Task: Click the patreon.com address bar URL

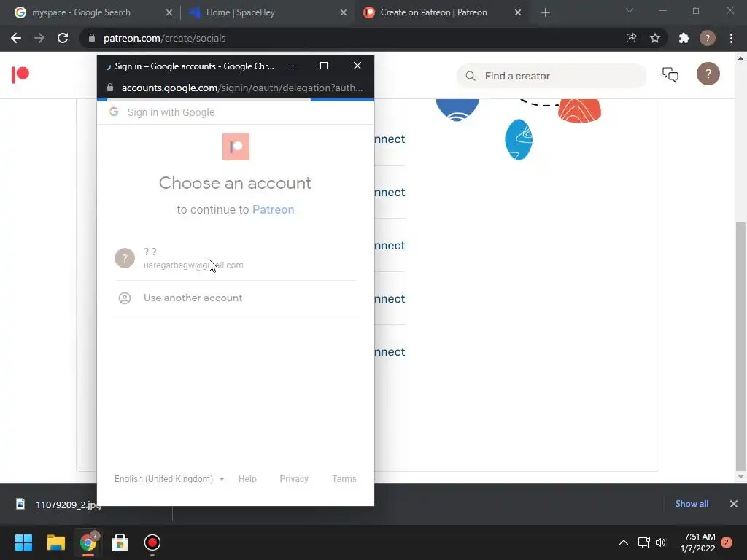Action: (x=164, y=38)
